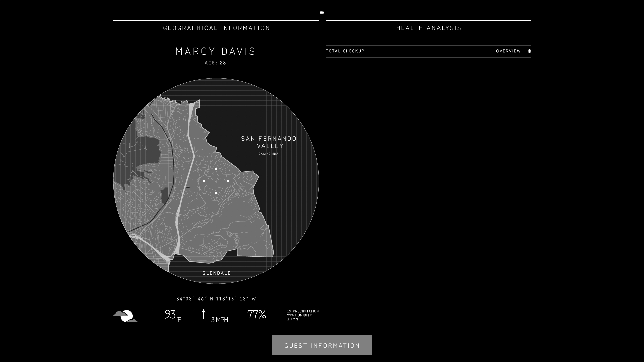Select the topmost white map marker

click(x=216, y=169)
